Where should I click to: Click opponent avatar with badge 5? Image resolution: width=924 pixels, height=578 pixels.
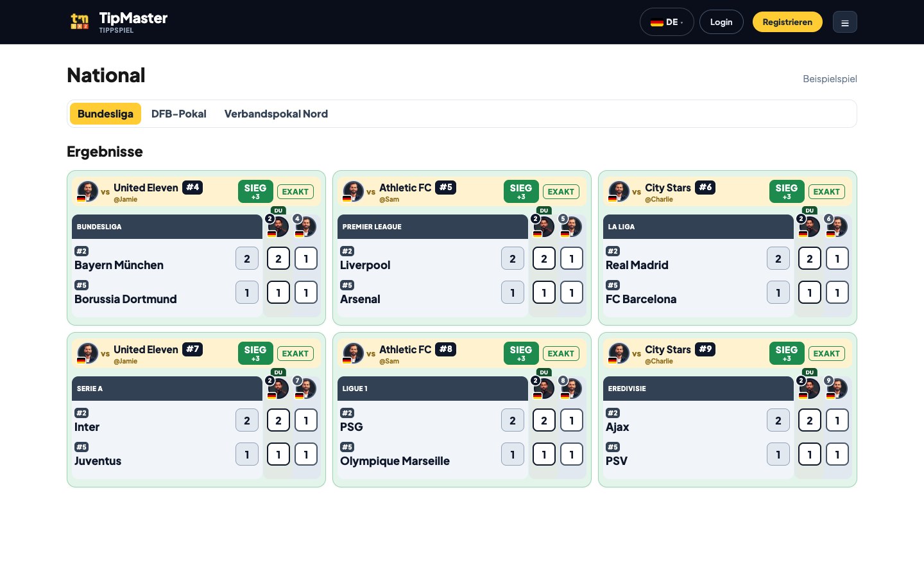(x=571, y=226)
